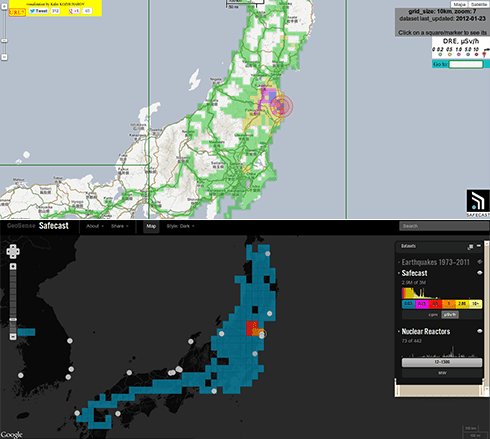Image resolution: width=490 pixels, height=439 pixels.
Task: Click the red radiation square near Fukushima
Action: (x=252, y=328)
